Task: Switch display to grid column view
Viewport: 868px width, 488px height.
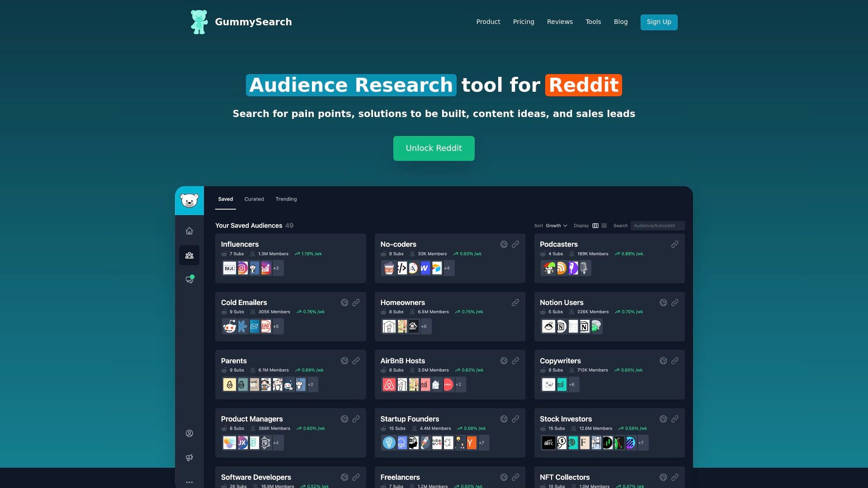Action: point(595,225)
